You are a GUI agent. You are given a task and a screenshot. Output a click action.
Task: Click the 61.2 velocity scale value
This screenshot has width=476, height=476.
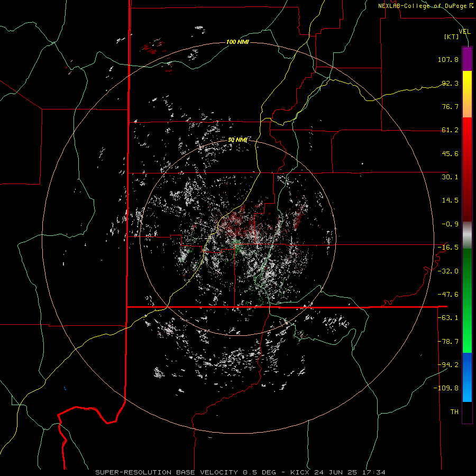[450, 130]
